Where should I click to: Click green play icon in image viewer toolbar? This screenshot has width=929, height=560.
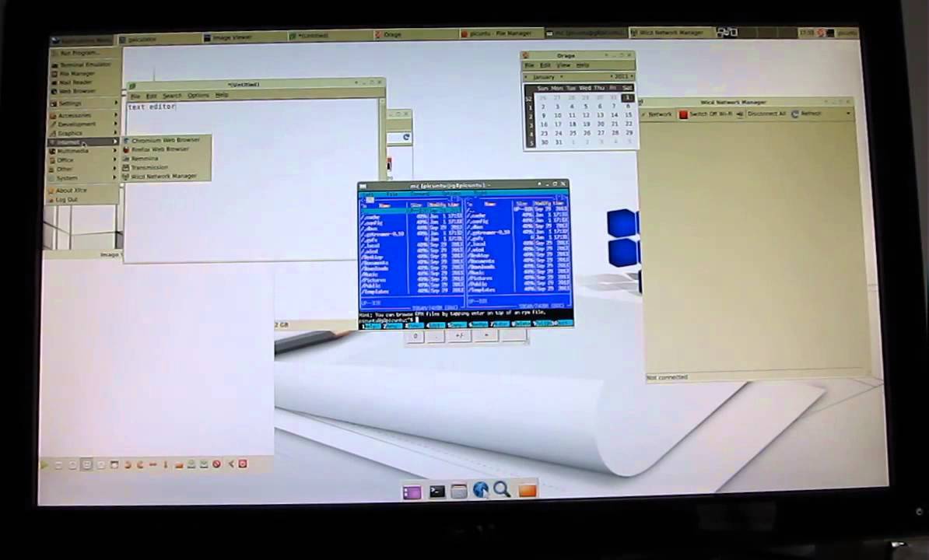[44, 465]
